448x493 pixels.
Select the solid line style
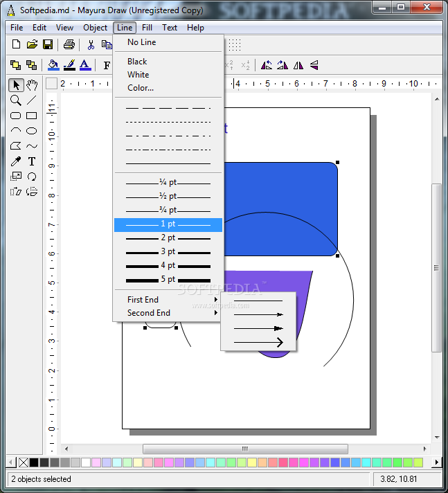tap(168, 163)
